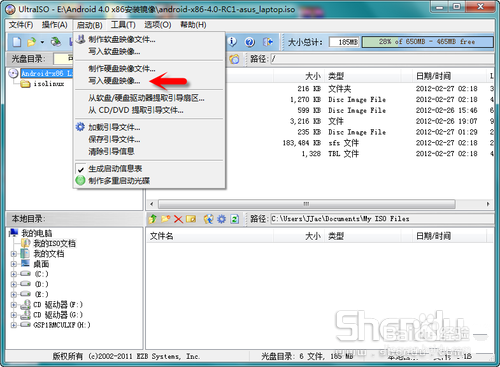Open the 选项(O) menu

click(x=158, y=25)
